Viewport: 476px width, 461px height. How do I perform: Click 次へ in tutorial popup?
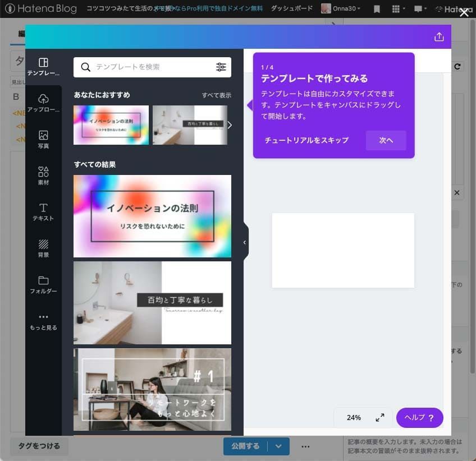386,140
